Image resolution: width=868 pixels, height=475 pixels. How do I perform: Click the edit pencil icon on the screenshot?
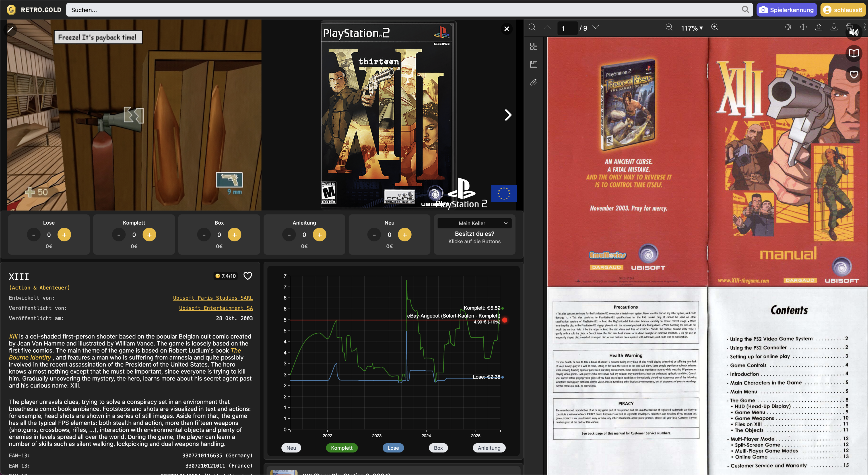click(x=10, y=30)
